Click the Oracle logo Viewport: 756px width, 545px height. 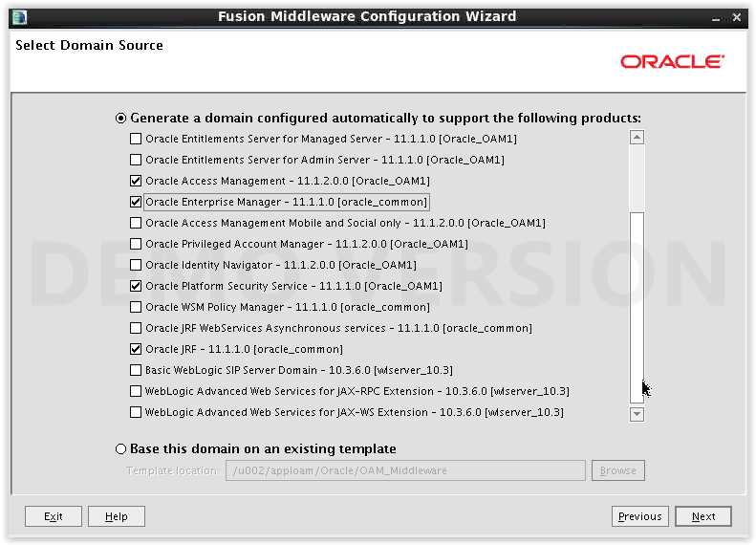pos(672,62)
